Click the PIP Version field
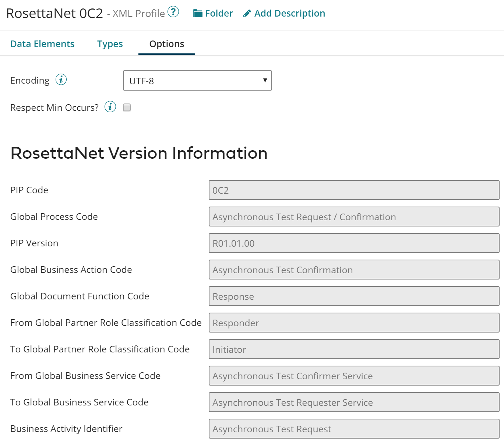Screen dimensions: 504x443 [x=353, y=243]
